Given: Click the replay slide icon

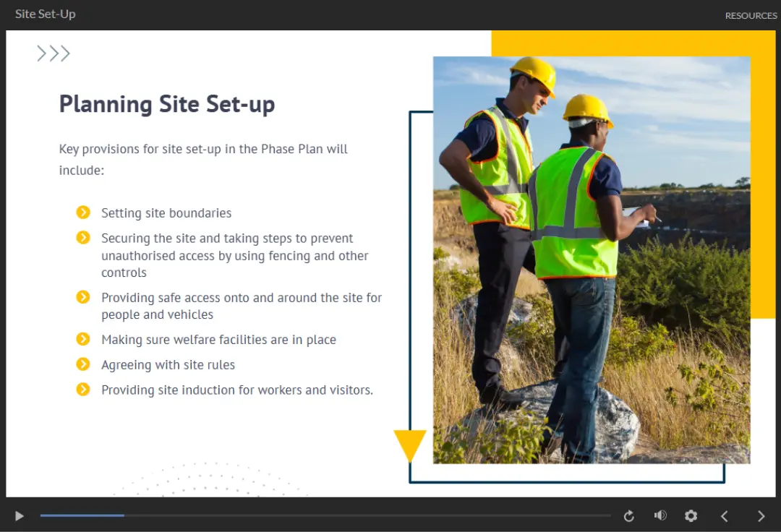Looking at the screenshot, I should 628,515.
